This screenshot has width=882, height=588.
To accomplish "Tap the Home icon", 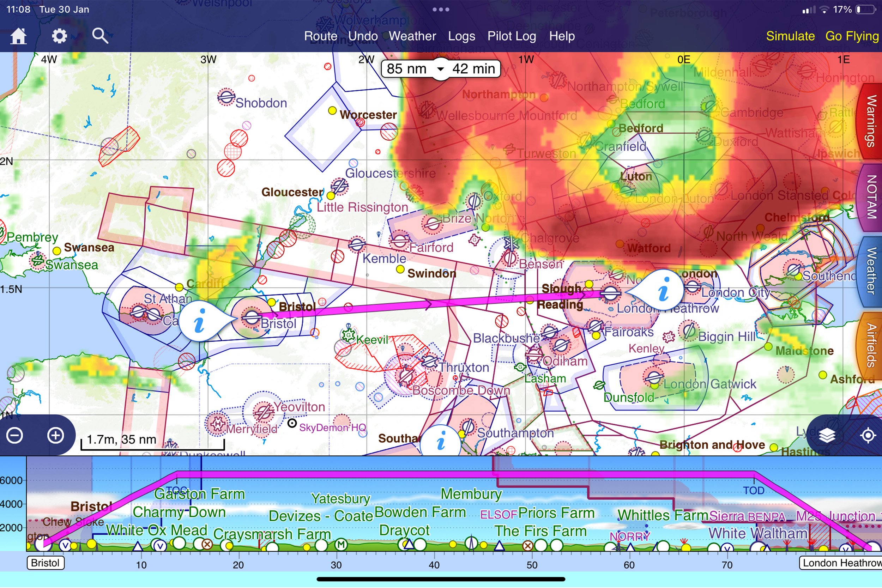I will [x=18, y=36].
